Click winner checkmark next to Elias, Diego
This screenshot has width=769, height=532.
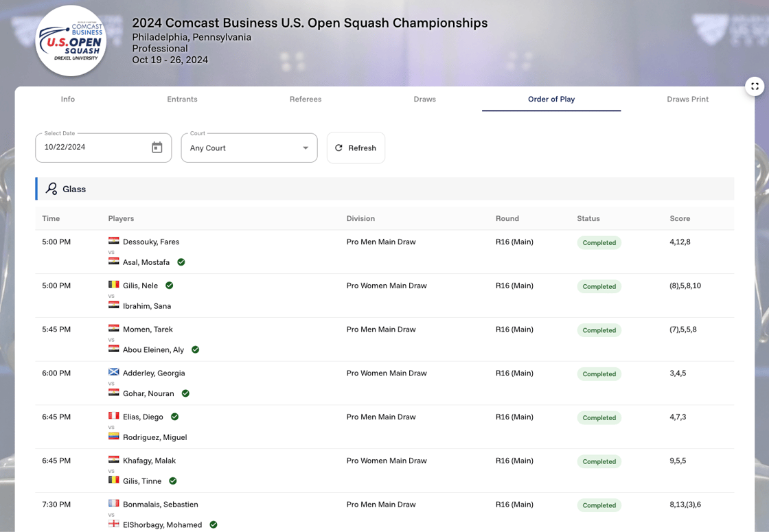pyautogui.click(x=174, y=417)
